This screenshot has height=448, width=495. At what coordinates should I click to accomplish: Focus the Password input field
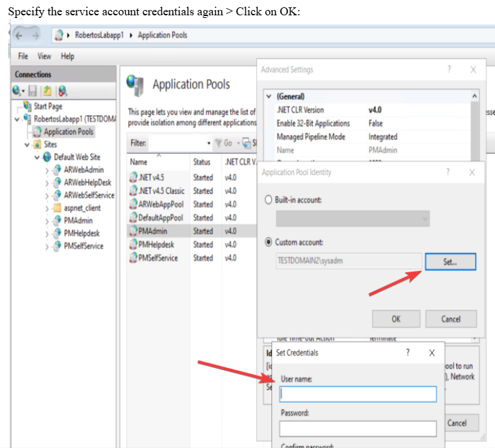tap(358, 429)
